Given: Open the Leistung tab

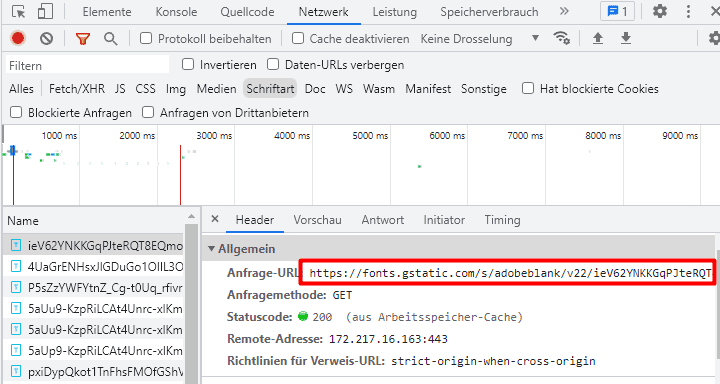Looking at the screenshot, I should pos(395,12).
